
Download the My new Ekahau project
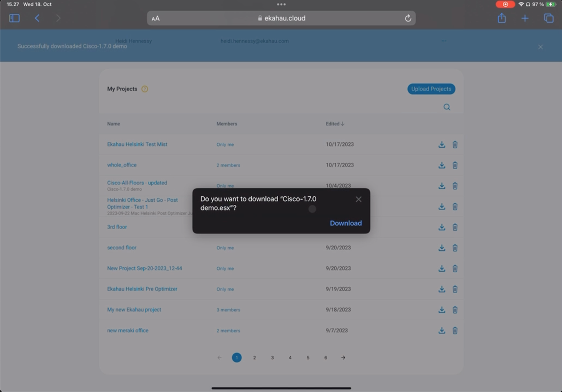[442, 310]
